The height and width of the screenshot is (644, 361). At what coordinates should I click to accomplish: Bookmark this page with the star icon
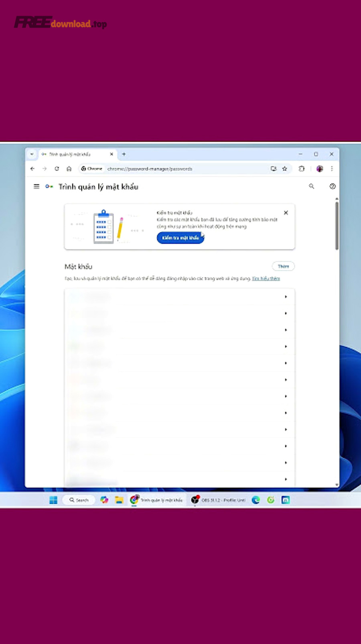(x=285, y=169)
